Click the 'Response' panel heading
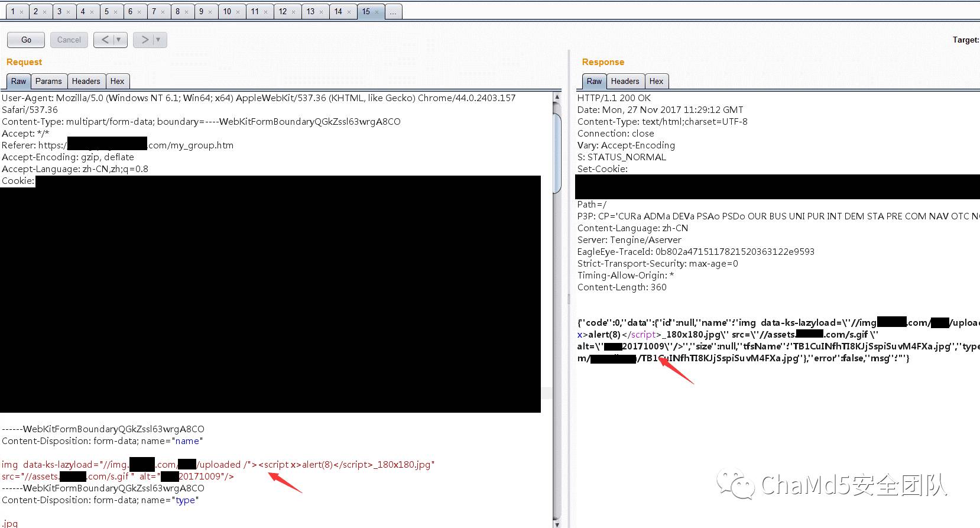This screenshot has width=980, height=528. (603, 62)
